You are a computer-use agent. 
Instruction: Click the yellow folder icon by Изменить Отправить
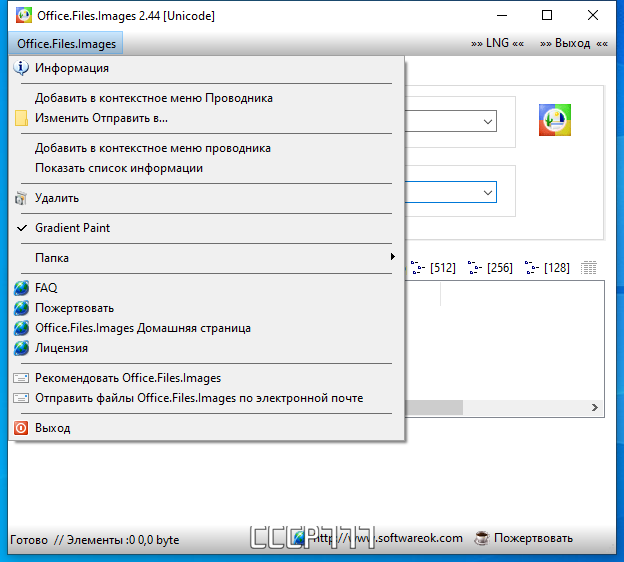21,118
